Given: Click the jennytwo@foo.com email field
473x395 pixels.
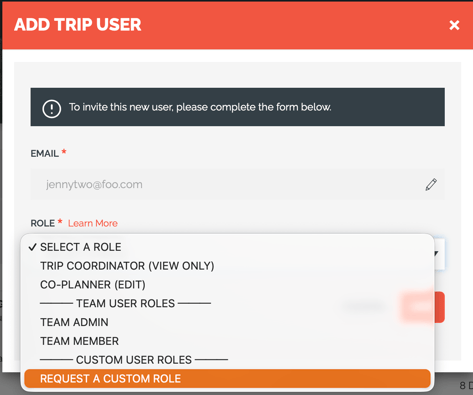Looking at the screenshot, I should [x=237, y=184].
